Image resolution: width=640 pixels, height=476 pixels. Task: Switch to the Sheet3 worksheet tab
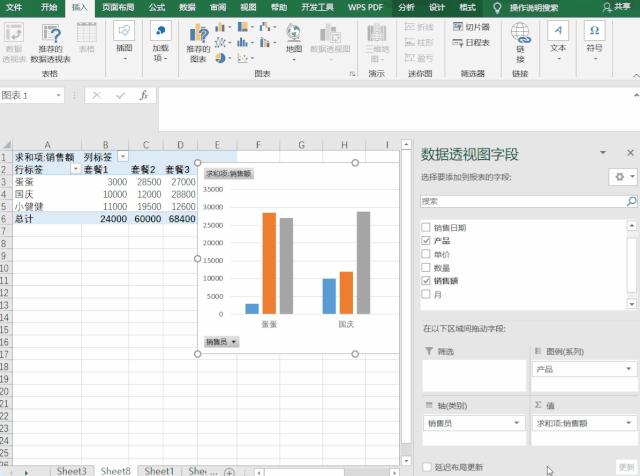click(x=71, y=471)
